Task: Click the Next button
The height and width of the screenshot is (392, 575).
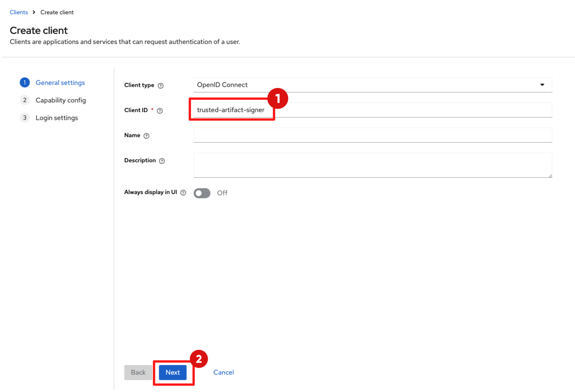Action: click(x=173, y=372)
